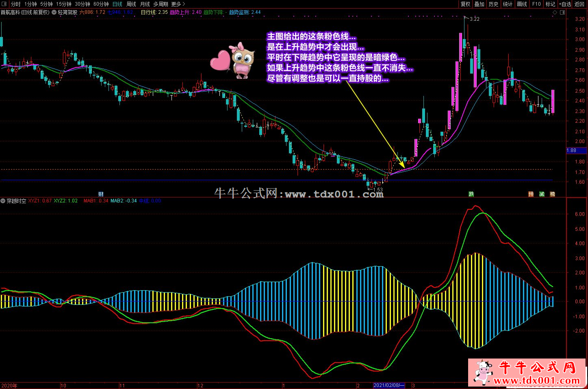Click the 趋势上升: 2.40 indicator label
Screen dimensions: 588x389
tap(186, 12)
